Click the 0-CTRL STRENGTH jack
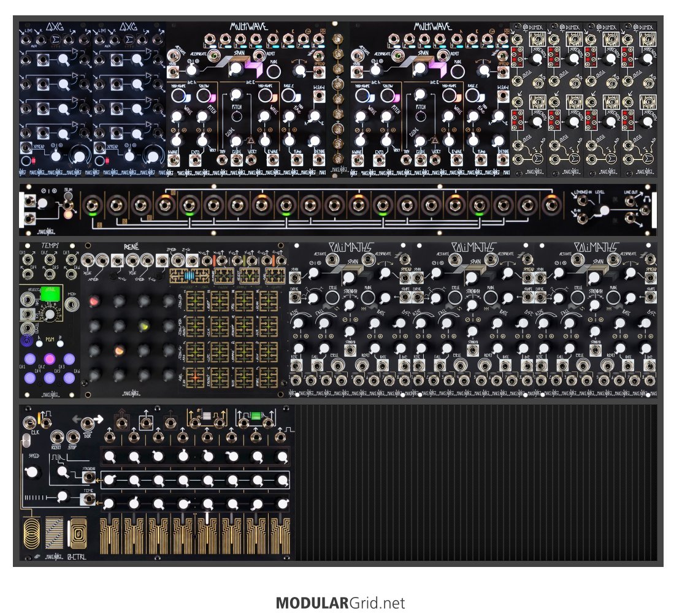This screenshot has width=682, height=616. click(x=89, y=477)
